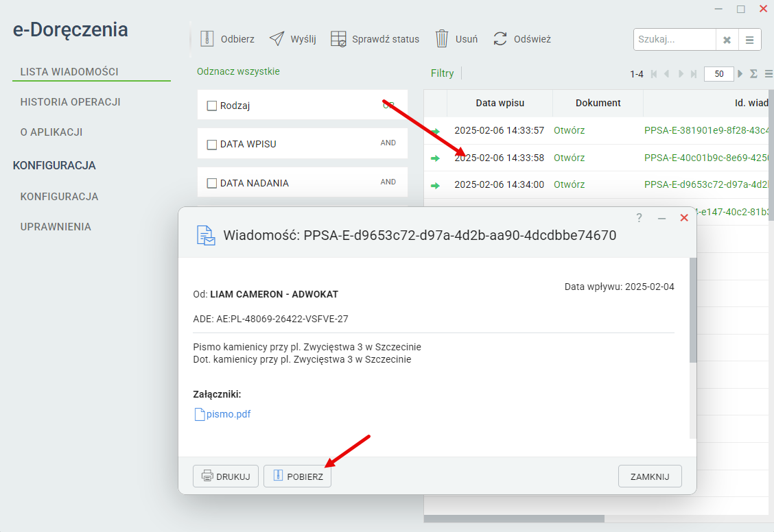774x532 pixels.
Task: Open message ID PPSA-E-d9653c72 in table
Action: coord(706,184)
